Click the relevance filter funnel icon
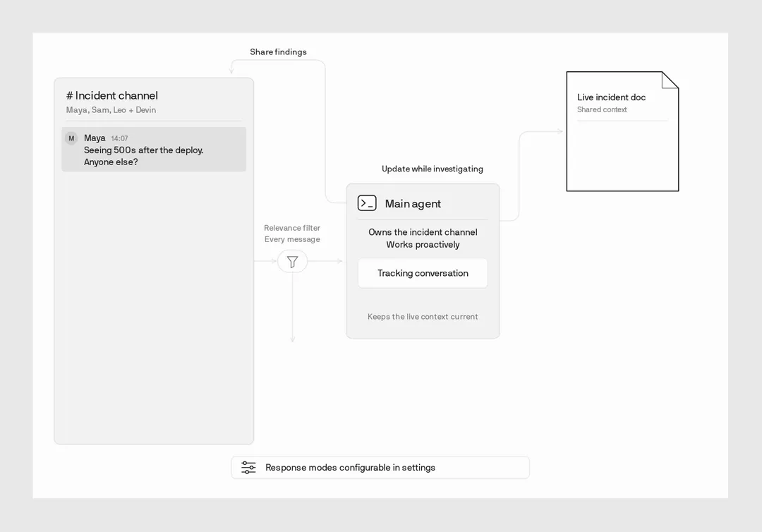762x532 pixels. click(292, 261)
